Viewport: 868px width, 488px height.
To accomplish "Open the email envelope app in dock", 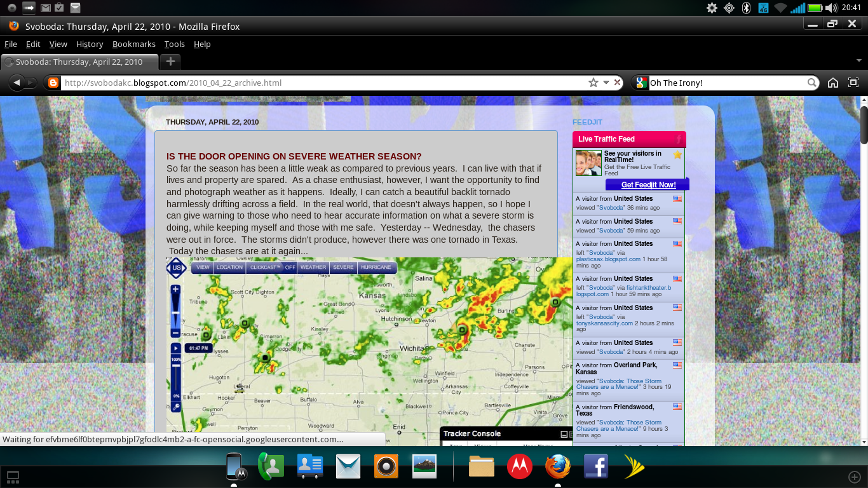I will (x=348, y=467).
